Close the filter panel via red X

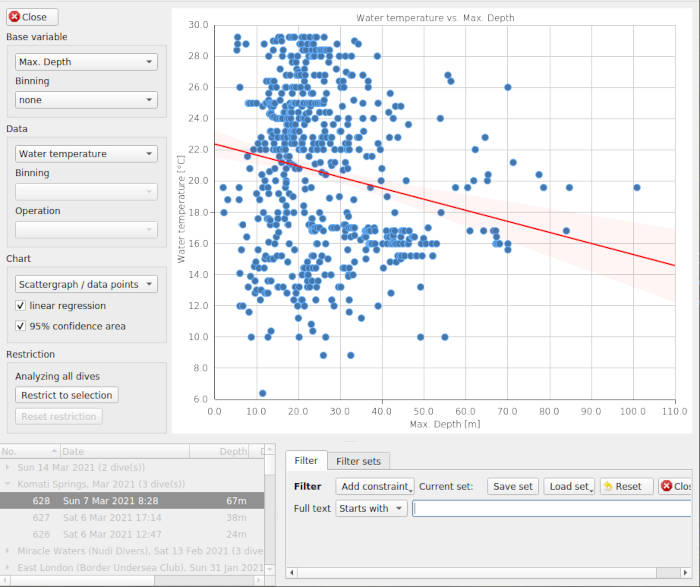tap(667, 486)
